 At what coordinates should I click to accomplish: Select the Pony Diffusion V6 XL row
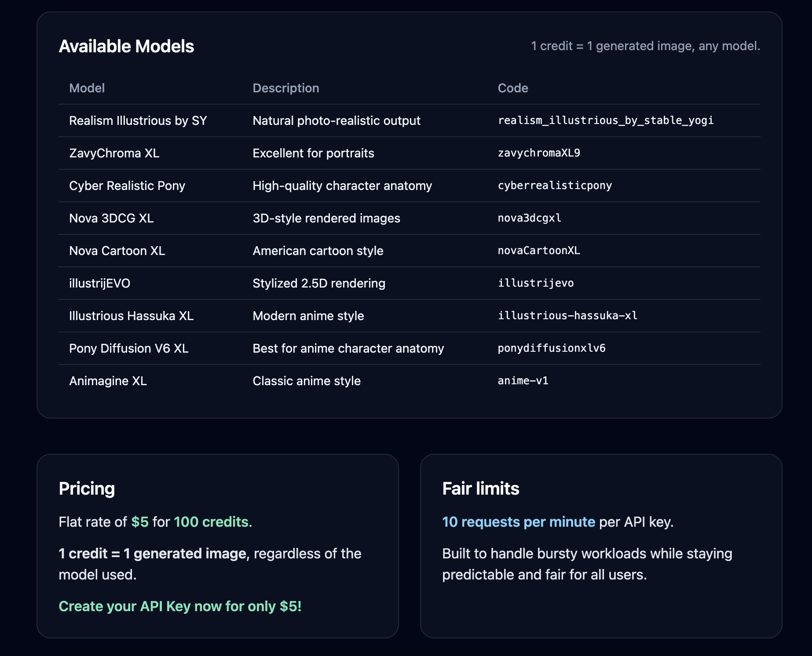[x=128, y=348]
